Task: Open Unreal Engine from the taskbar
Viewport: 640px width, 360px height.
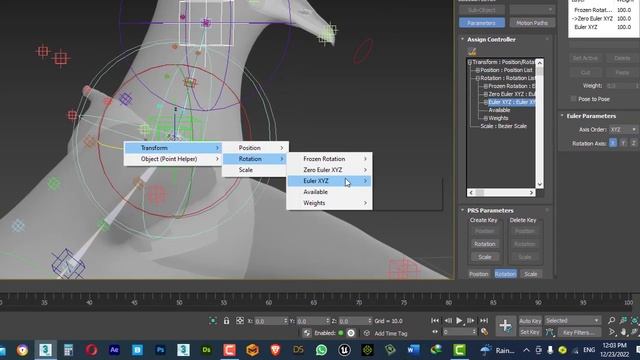Action: (x=344, y=350)
